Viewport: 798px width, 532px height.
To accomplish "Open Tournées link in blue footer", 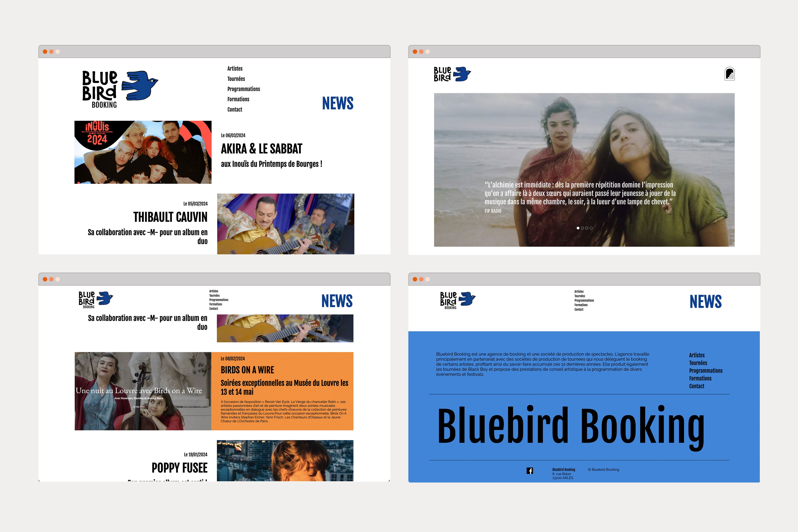I will [x=698, y=363].
